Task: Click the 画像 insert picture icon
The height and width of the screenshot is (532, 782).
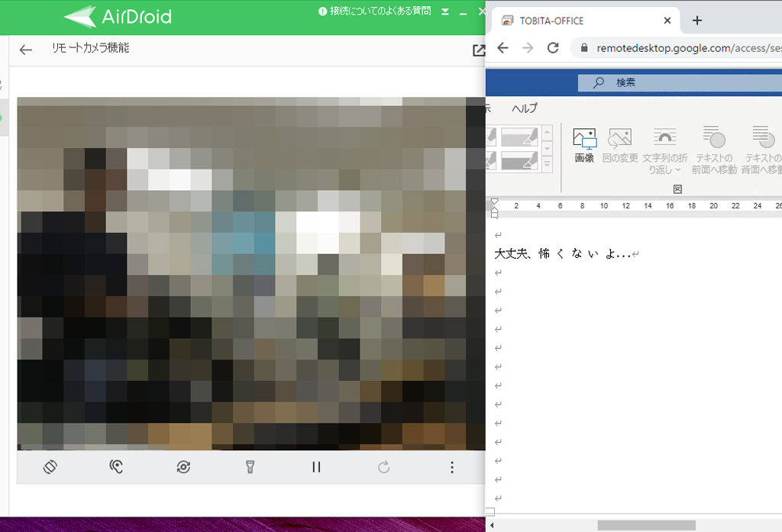Action: pos(584,145)
